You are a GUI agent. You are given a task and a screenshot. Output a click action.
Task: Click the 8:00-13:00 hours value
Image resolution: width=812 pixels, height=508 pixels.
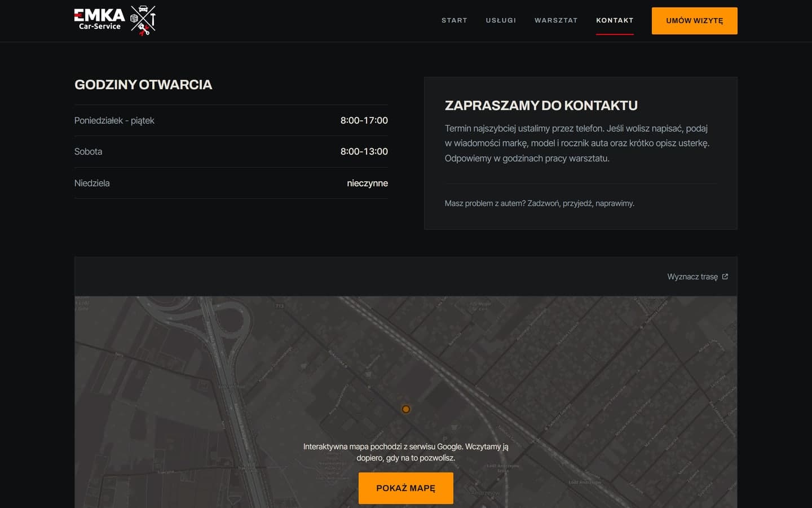(364, 151)
